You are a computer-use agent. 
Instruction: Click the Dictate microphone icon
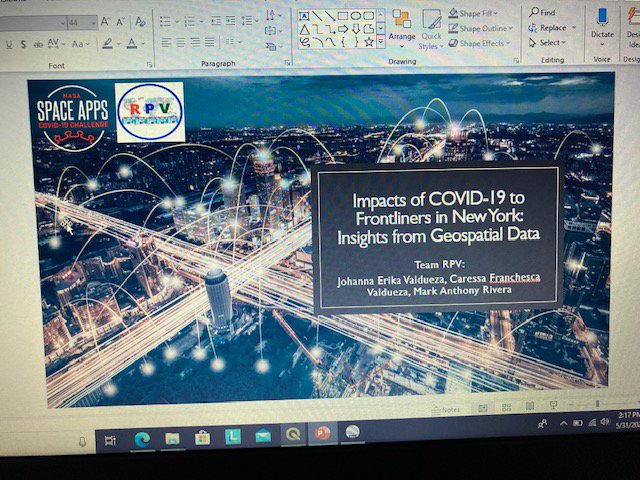tap(602, 22)
